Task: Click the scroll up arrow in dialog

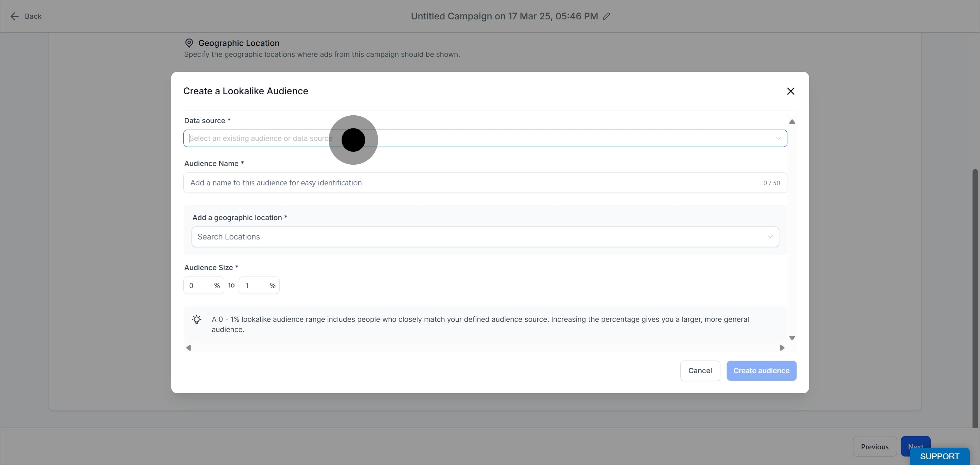Action: pos(792,122)
